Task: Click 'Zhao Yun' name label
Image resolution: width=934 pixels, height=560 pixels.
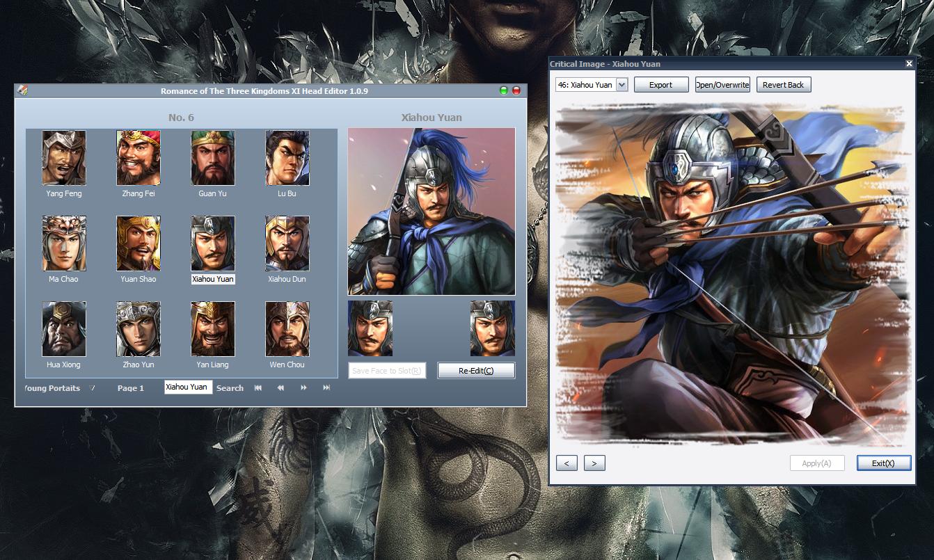Action: [138, 365]
